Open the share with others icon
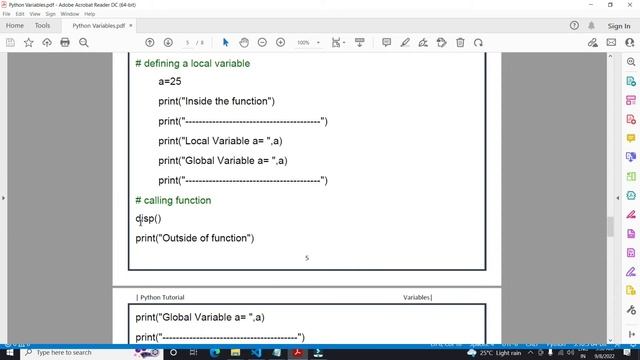The image size is (640, 360). 629,42
